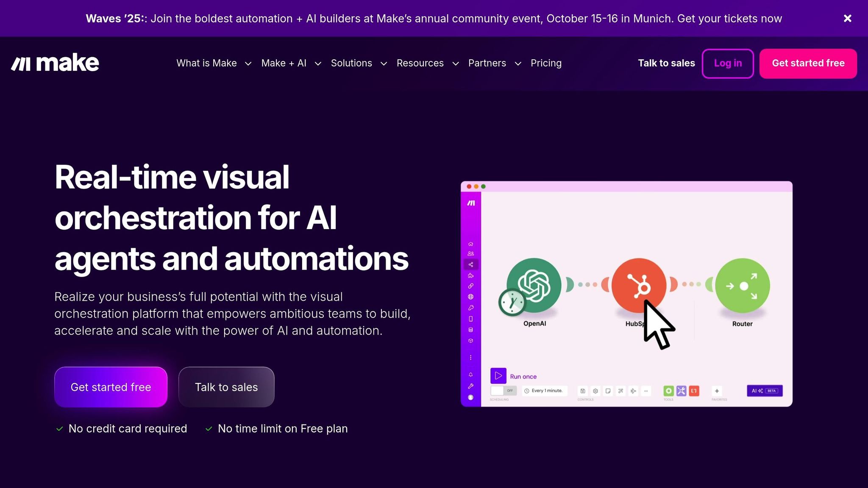The width and height of the screenshot is (868, 488).
Task: Expand the Solutions menu chevron
Action: point(384,64)
